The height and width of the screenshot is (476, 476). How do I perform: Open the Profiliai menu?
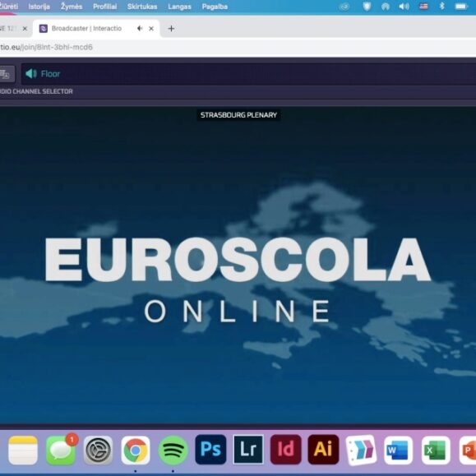pyautogui.click(x=104, y=7)
